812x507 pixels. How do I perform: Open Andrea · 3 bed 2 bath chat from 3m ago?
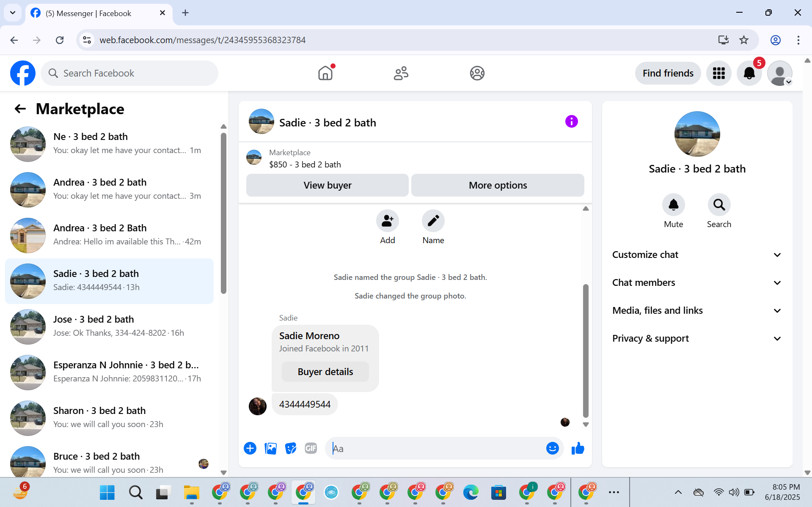click(x=109, y=189)
